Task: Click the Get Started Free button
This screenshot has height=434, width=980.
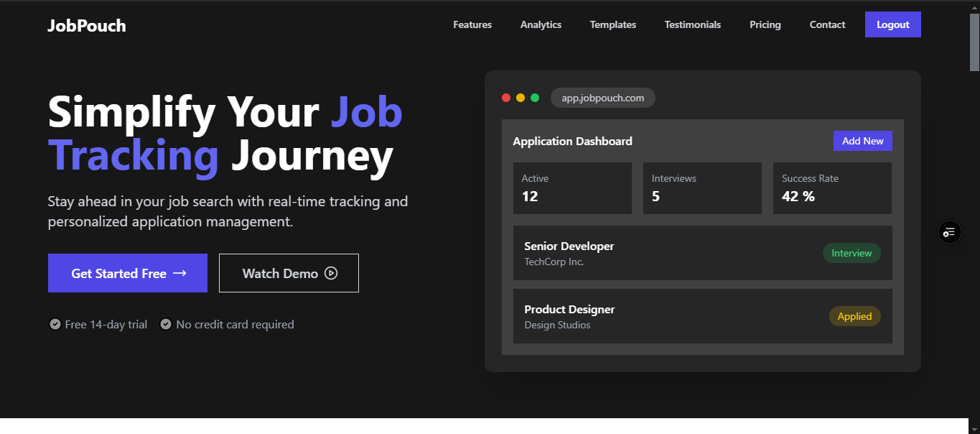Action: click(x=127, y=273)
